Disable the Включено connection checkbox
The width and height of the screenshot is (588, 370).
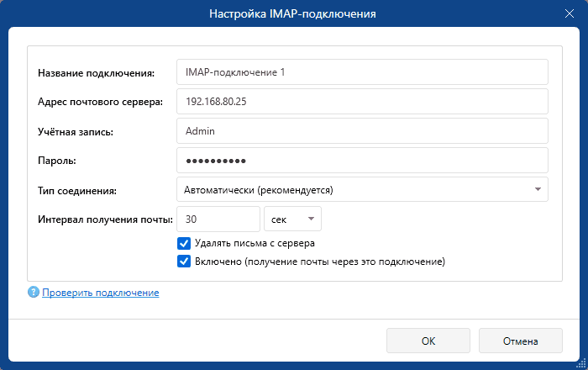[x=184, y=262]
